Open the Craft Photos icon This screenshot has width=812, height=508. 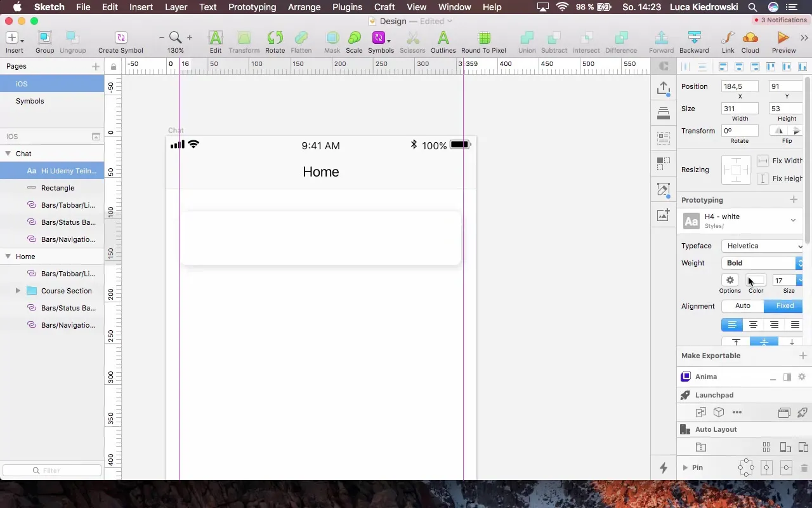tap(664, 215)
